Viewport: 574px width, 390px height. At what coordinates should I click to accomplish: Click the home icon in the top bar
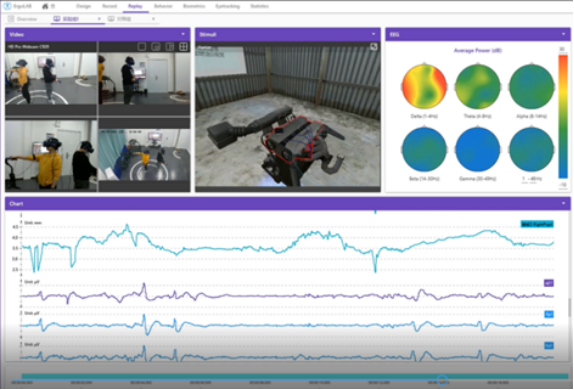[45, 6]
